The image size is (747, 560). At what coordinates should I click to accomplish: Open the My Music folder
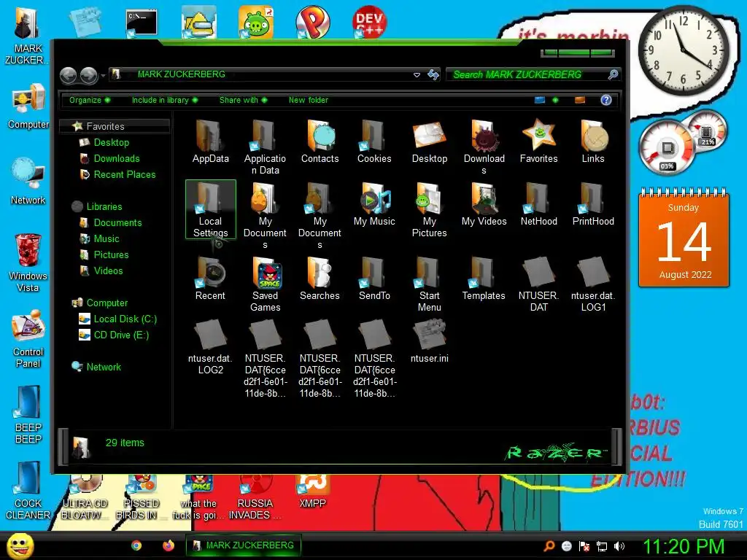pyautogui.click(x=374, y=205)
